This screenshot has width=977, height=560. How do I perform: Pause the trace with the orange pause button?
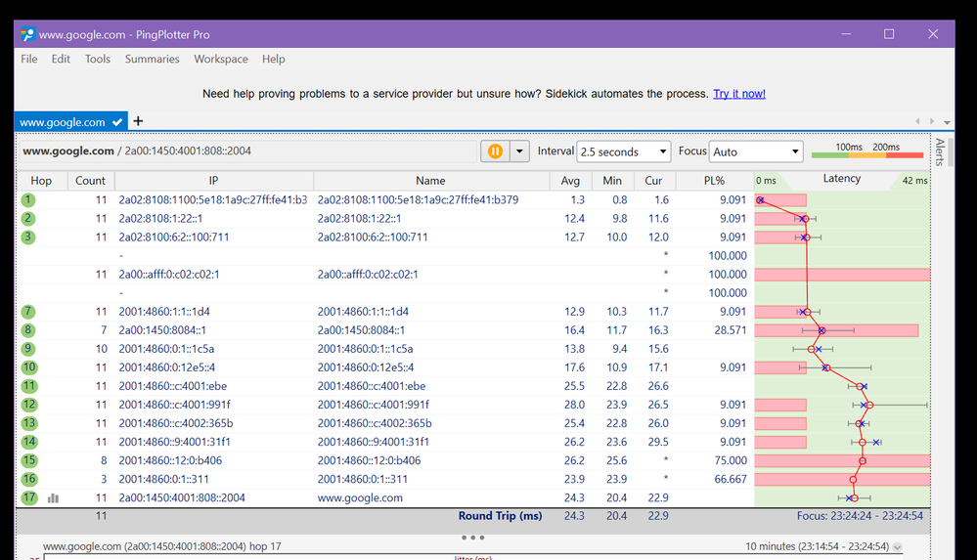(496, 151)
